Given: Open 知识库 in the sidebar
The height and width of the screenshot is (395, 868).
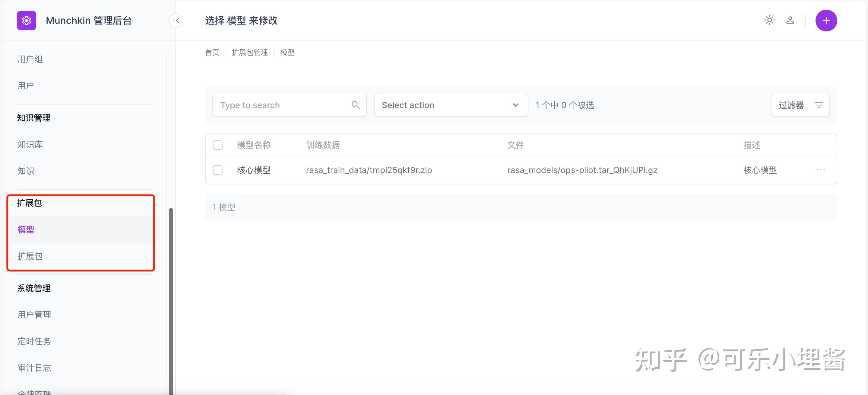Looking at the screenshot, I should coord(30,144).
